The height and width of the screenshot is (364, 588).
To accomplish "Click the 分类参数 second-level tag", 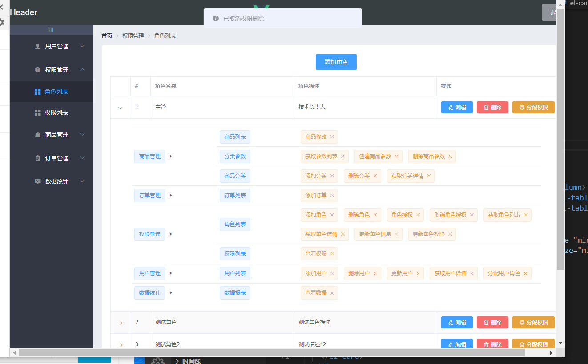I will [235, 156].
